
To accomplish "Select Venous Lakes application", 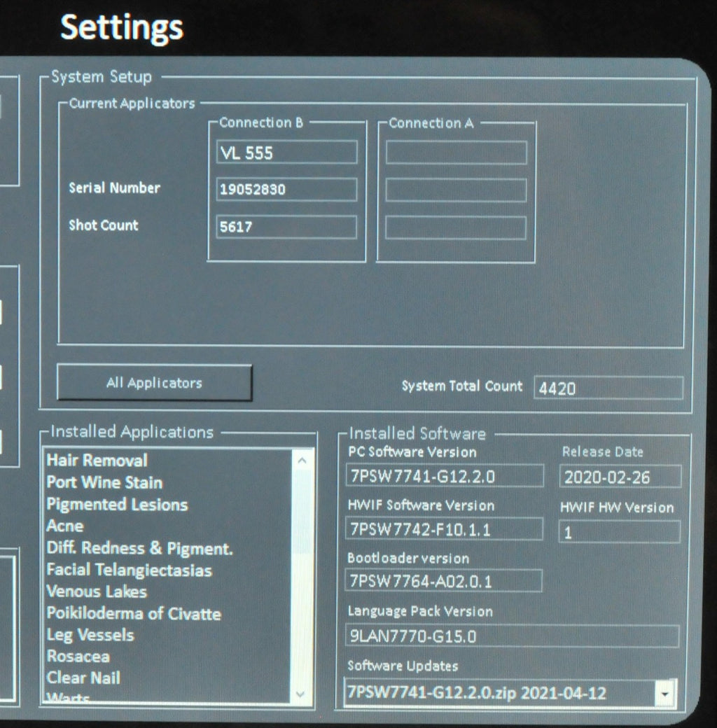I will coord(97,591).
